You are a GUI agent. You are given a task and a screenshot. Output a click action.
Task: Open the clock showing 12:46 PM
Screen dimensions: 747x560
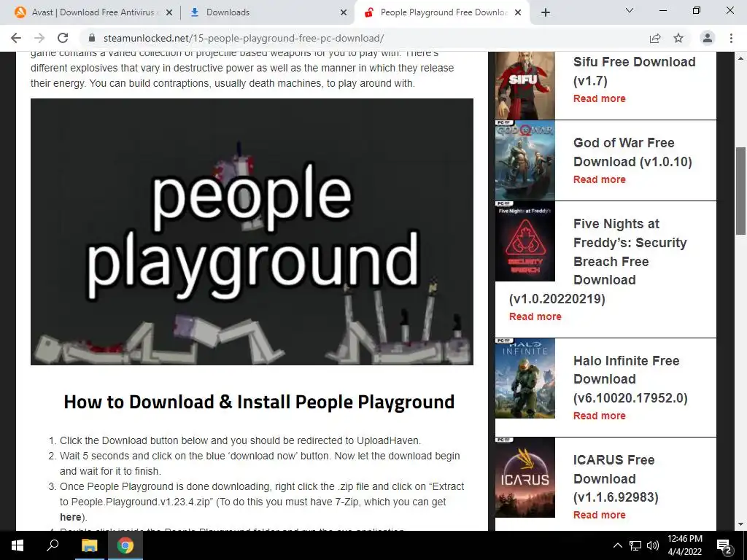coord(684,545)
